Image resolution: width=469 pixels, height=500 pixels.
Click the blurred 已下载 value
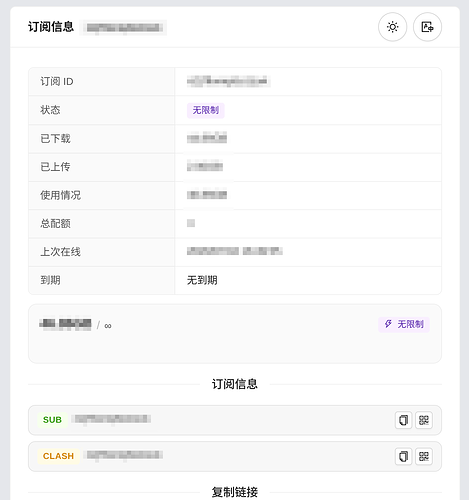click(x=207, y=137)
